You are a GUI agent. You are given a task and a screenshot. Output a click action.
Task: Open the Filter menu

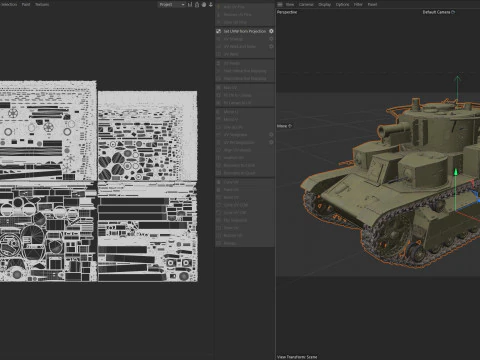[358, 4]
